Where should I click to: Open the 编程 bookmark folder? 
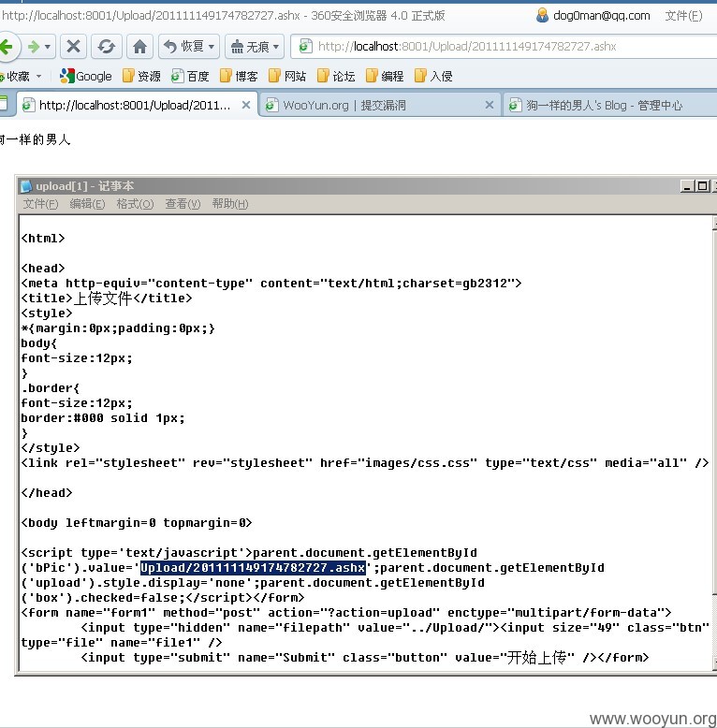pos(385,76)
